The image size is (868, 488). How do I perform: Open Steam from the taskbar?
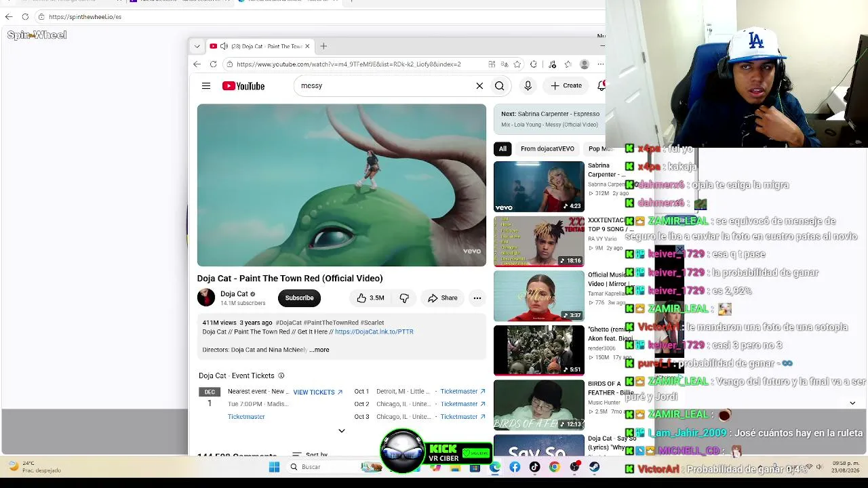click(x=594, y=467)
